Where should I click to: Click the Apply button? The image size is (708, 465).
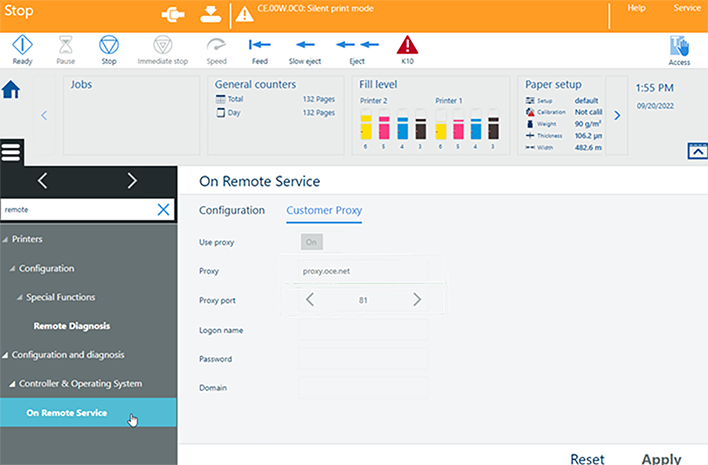tap(661, 458)
